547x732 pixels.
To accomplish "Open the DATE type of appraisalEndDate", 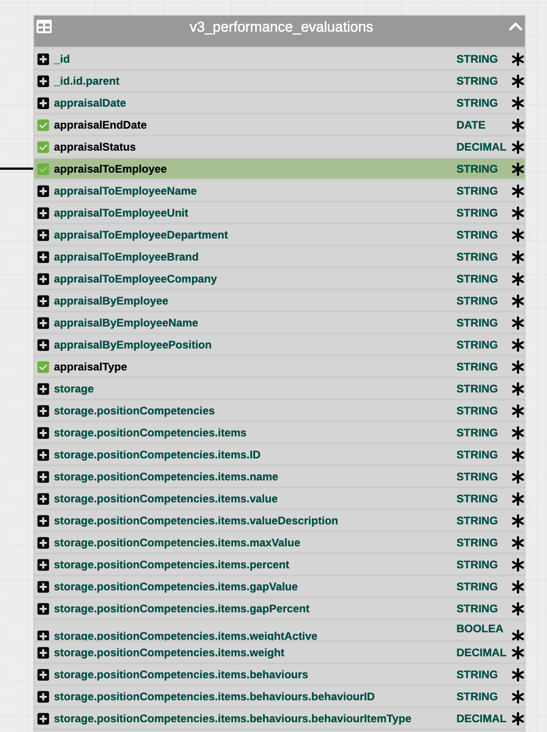I will 470,125.
